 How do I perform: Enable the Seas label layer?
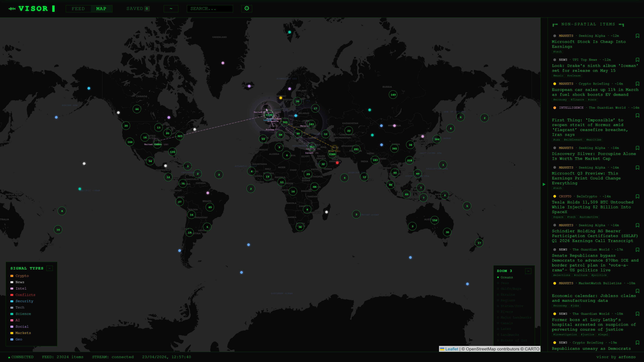click(x=504, y=283)
